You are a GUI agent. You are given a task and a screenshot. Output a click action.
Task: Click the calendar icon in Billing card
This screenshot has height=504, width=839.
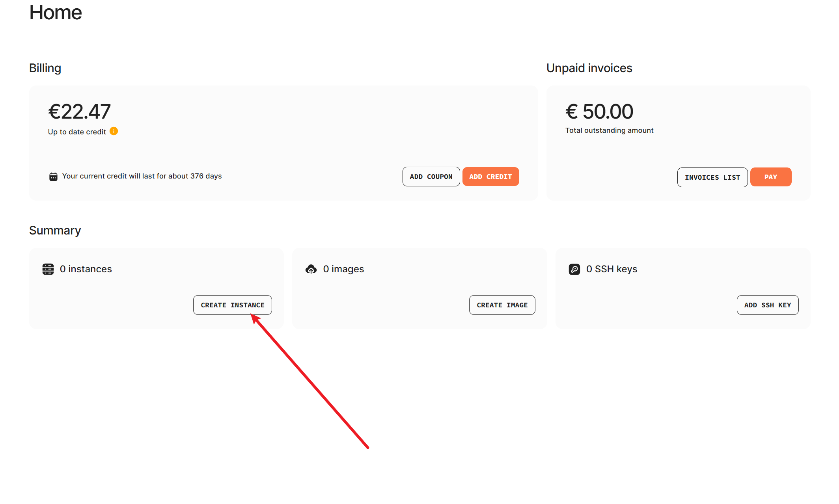pos(53,177)
